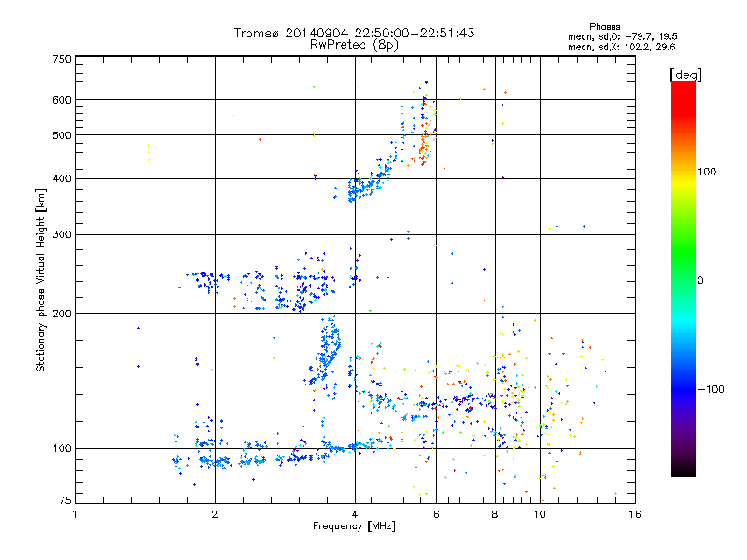The image size is (747, 560).
Task: Click the y-axis label '200'
Action: pos(62,314)
